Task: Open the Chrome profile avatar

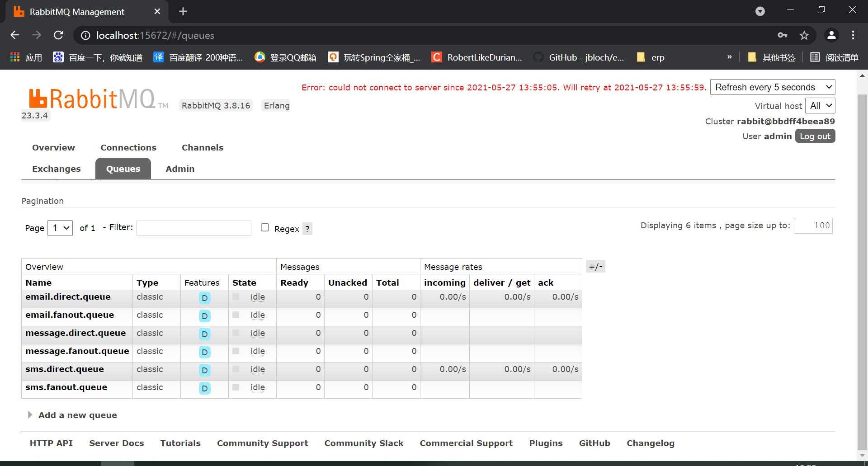Action: [x=831, y=35]
